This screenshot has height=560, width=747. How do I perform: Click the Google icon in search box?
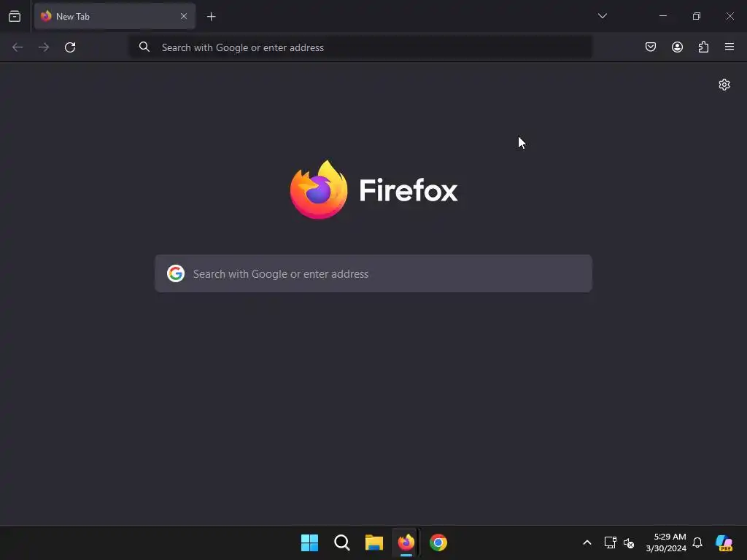[176, 273]
